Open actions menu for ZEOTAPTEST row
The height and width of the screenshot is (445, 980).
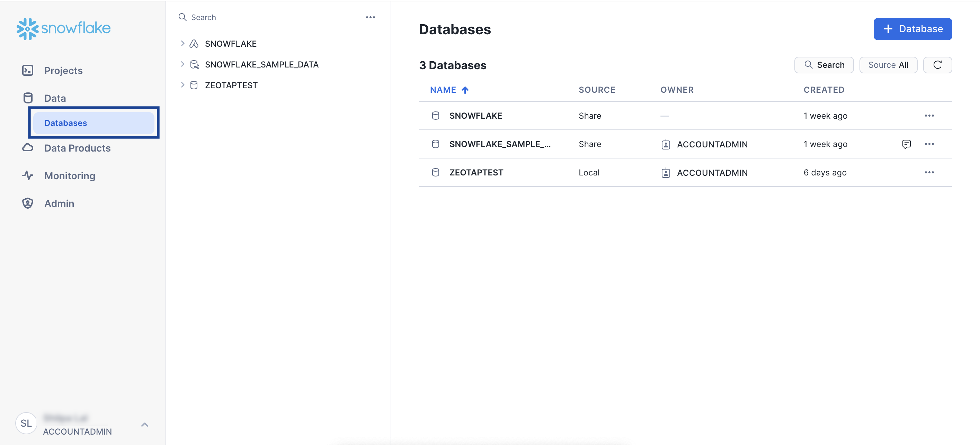[929, 173]
